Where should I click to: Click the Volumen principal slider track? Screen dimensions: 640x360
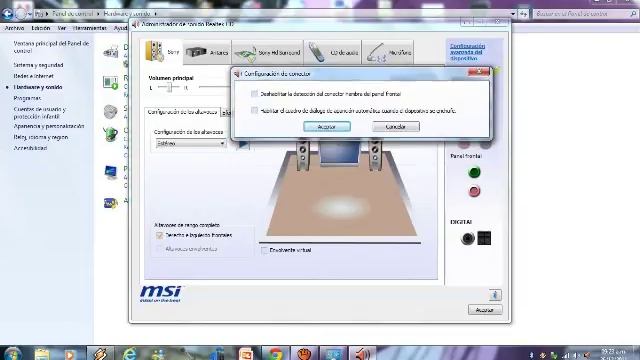pyautogui.click(x=214, y=87)
